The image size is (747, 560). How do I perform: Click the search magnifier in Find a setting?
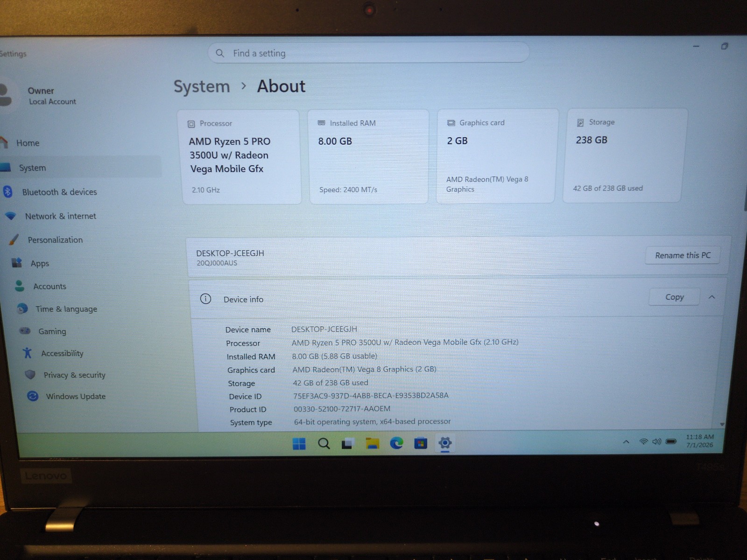220,53
